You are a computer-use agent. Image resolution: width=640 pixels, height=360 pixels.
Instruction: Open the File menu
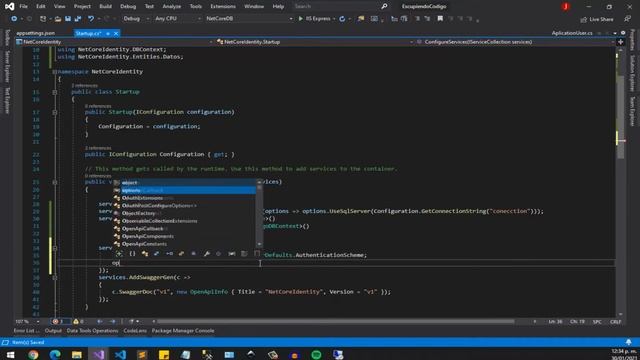24,7
